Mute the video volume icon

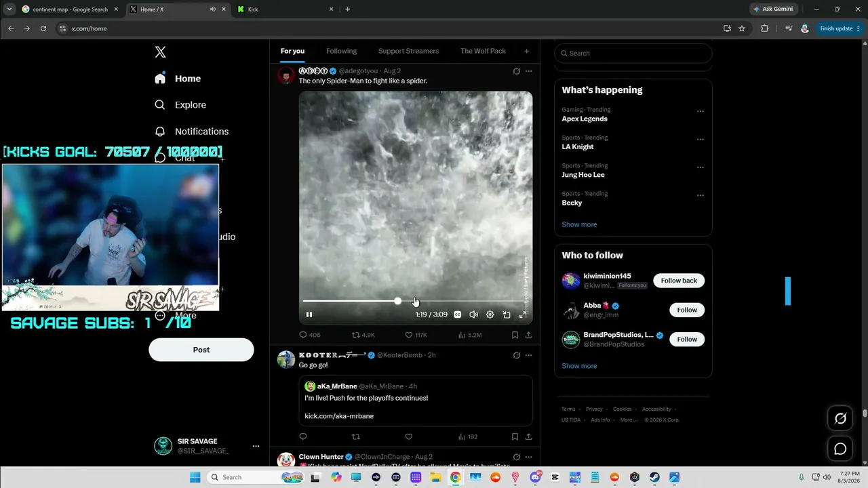(x=473, y=314)
